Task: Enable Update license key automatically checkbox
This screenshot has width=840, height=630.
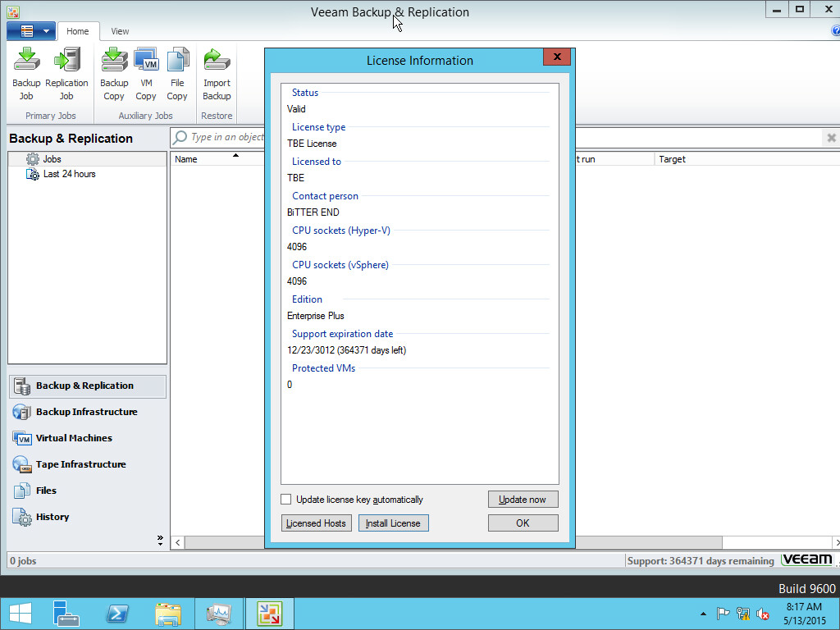Action: coord(286,500)
